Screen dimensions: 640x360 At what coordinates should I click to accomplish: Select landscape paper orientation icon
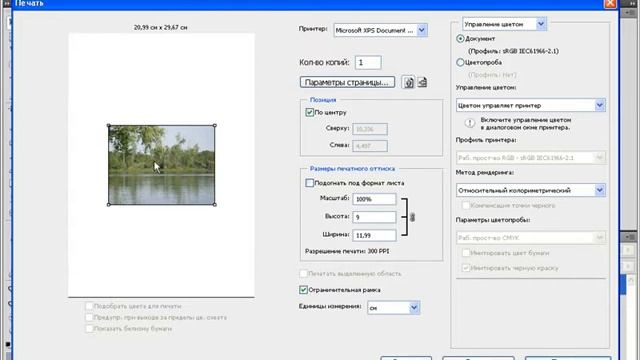[422, 82]
